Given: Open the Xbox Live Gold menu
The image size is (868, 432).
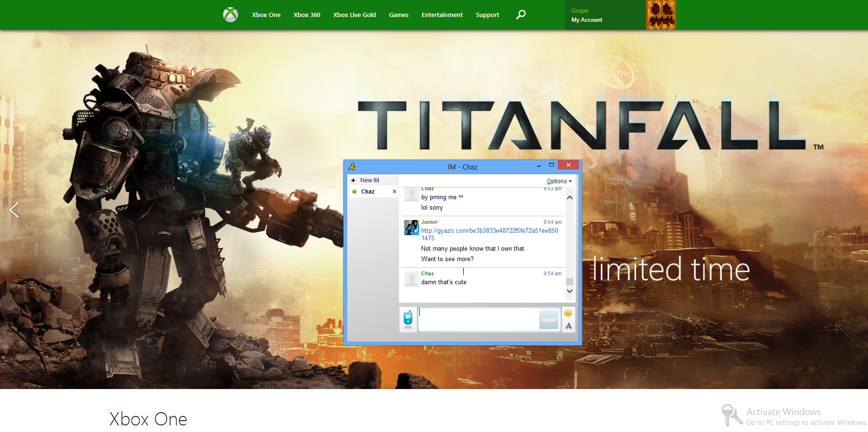Looking at the screenshot, I should 355,15.
